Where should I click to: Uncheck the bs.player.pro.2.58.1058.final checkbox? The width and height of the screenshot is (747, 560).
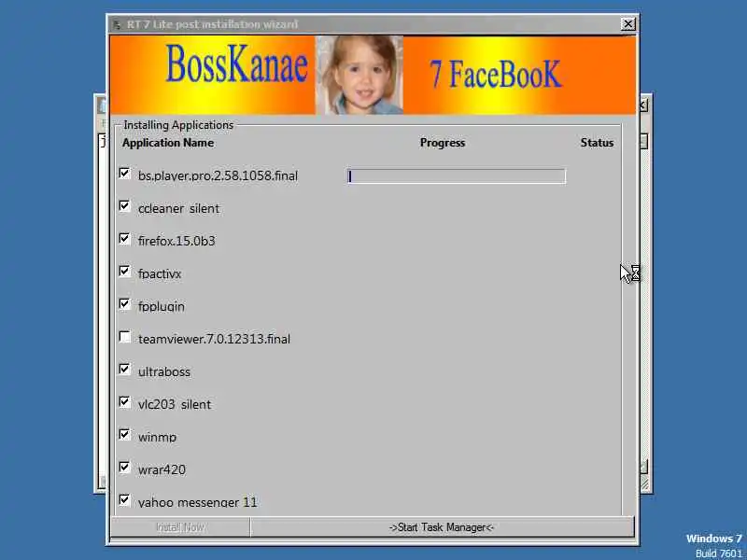tap(125, 174)
